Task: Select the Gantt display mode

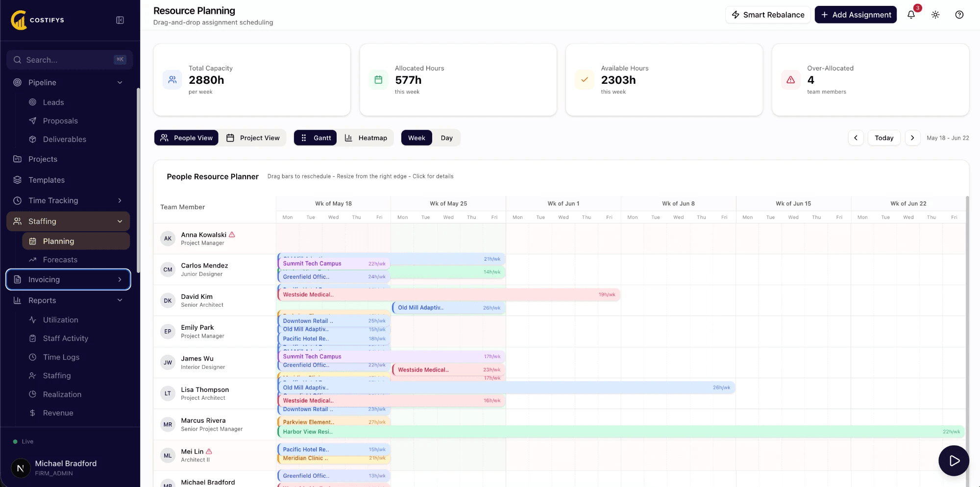Action: (316, 138)
